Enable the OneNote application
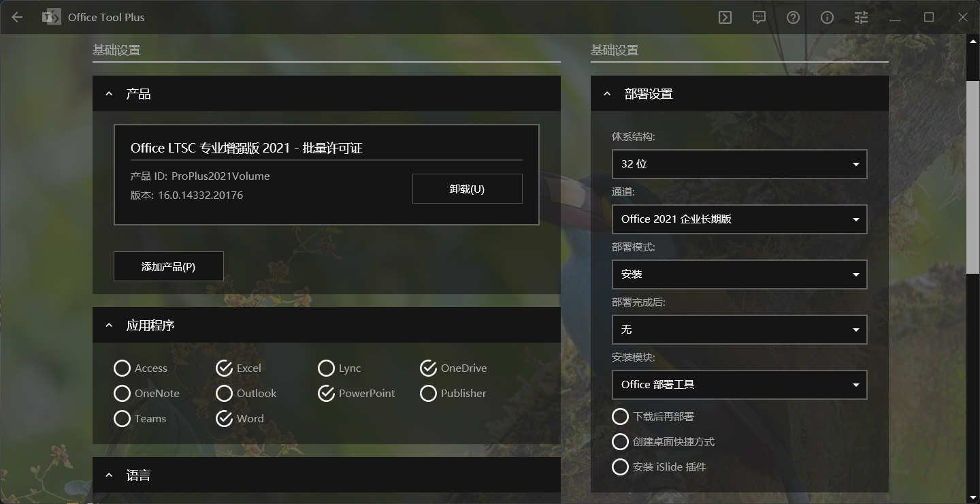Viewport: 980px width, 504px height. [x=146, y=394]
